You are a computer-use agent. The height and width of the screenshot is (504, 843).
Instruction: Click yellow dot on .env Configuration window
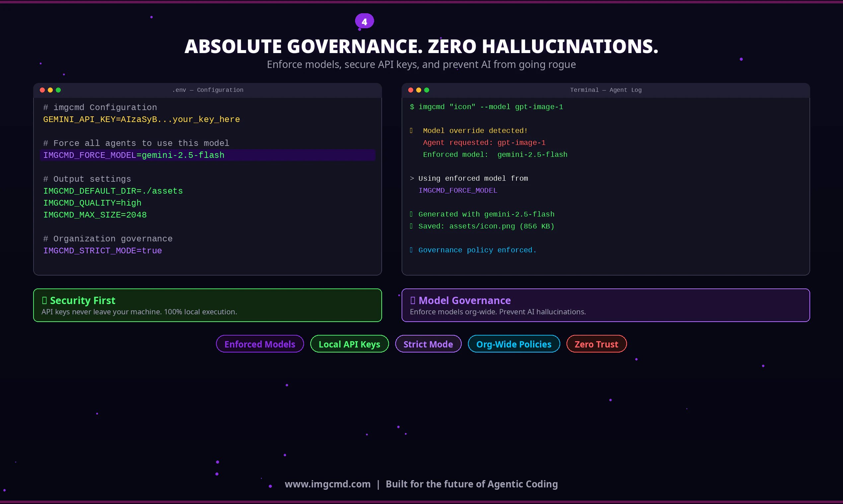[50, 90]
